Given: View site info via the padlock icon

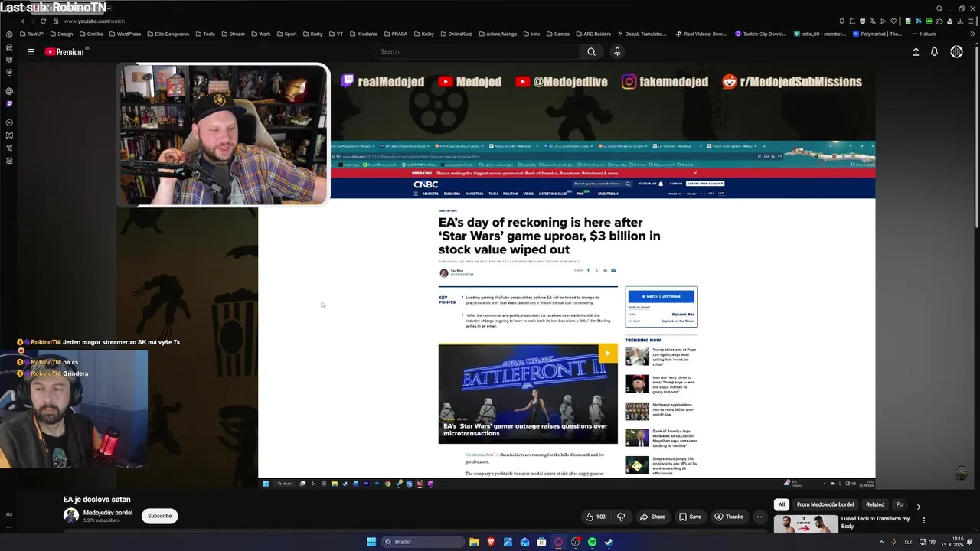Looking at the screenshot, I should click(55, 21).
